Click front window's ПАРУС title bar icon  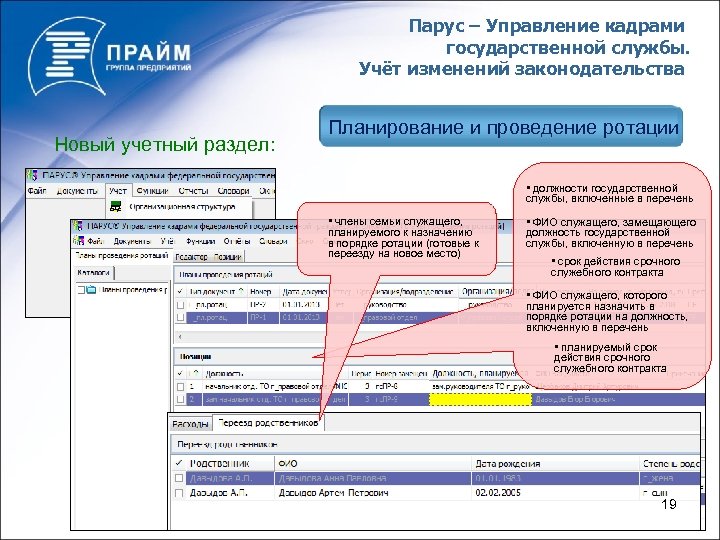(78, 226)
